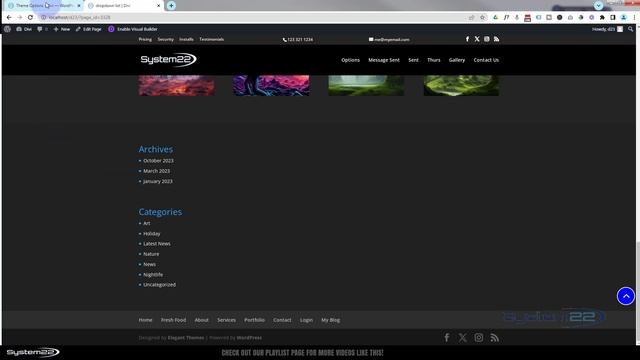Click Security in the secondary menu
The width and height of the screenshot is (640, 360).
pos(165,39)
